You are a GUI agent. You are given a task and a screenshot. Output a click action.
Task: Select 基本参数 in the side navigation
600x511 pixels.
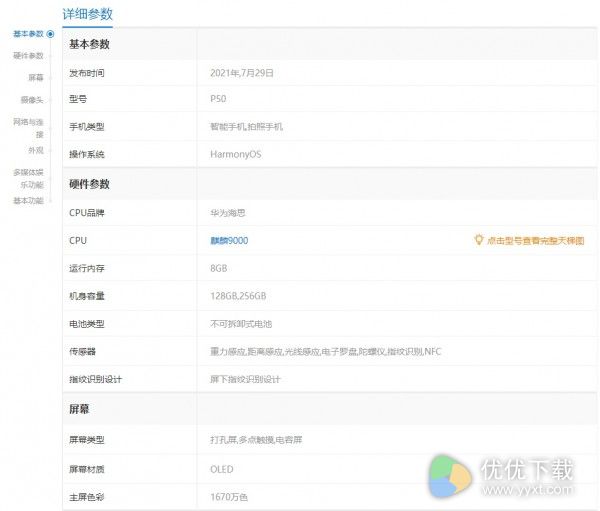click(28, 34)
